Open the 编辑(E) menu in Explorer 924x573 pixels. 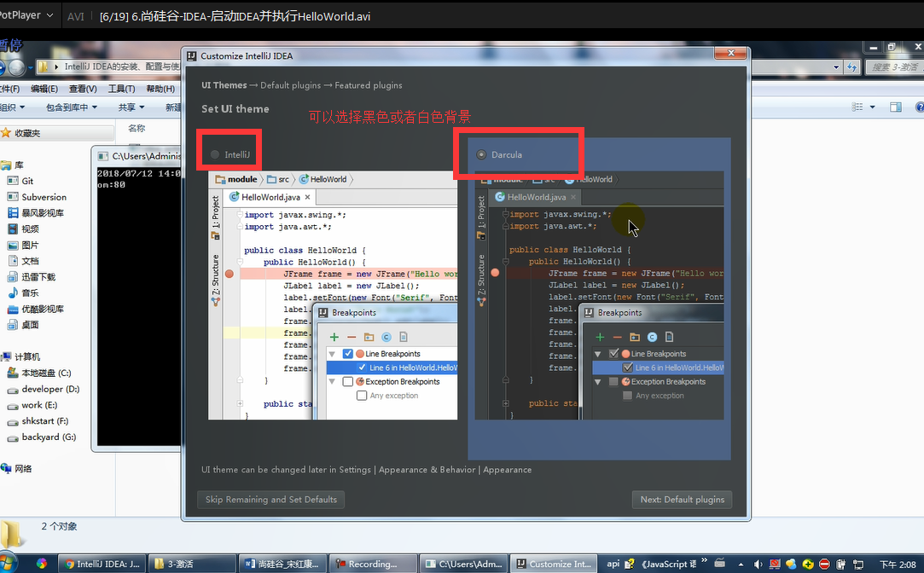click(x=44, y=89)
